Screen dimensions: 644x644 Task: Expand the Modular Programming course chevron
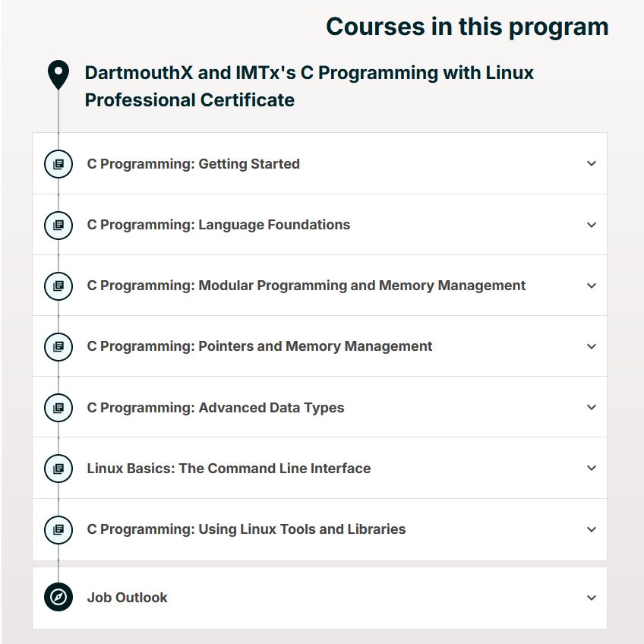click(x=592, y=286)
